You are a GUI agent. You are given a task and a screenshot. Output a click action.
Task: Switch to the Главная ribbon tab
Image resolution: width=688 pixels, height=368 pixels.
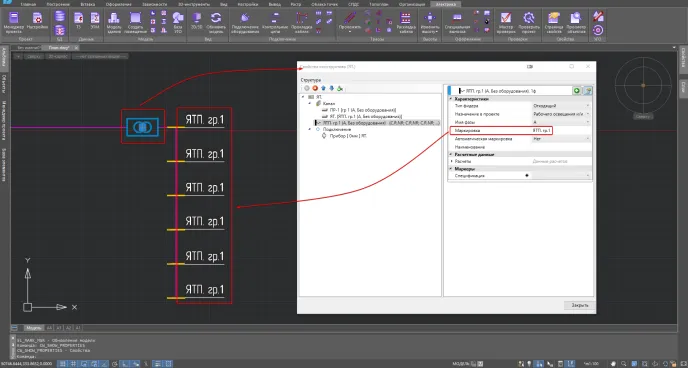(x=29, y=4)
